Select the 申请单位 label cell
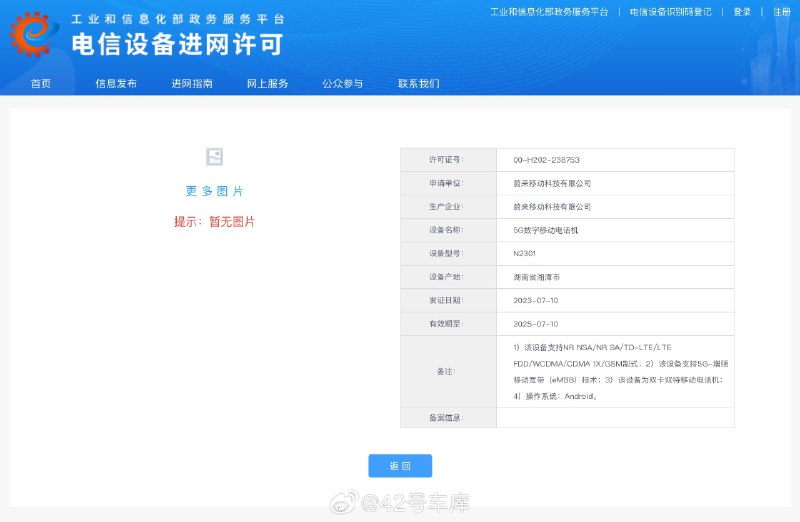 click(448, 183)
